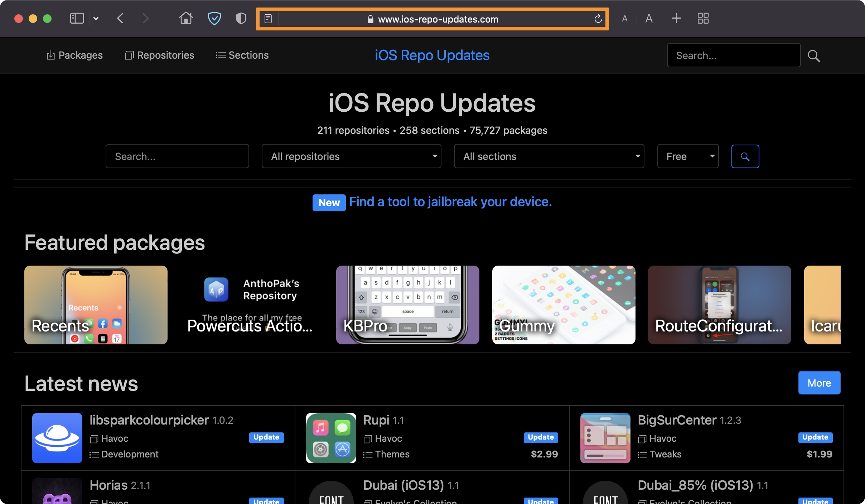Show tab overview grid icon

click(x=703, y=18)
